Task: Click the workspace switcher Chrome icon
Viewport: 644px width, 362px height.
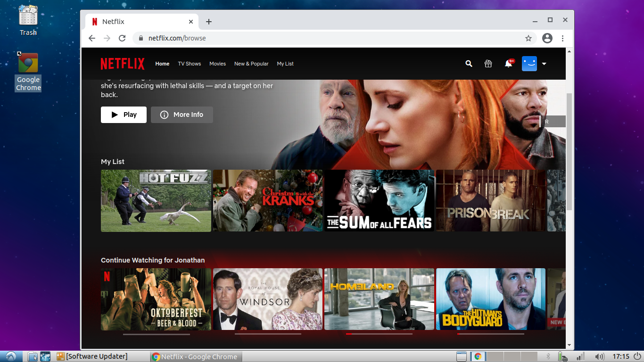Action: click(478, 356)
